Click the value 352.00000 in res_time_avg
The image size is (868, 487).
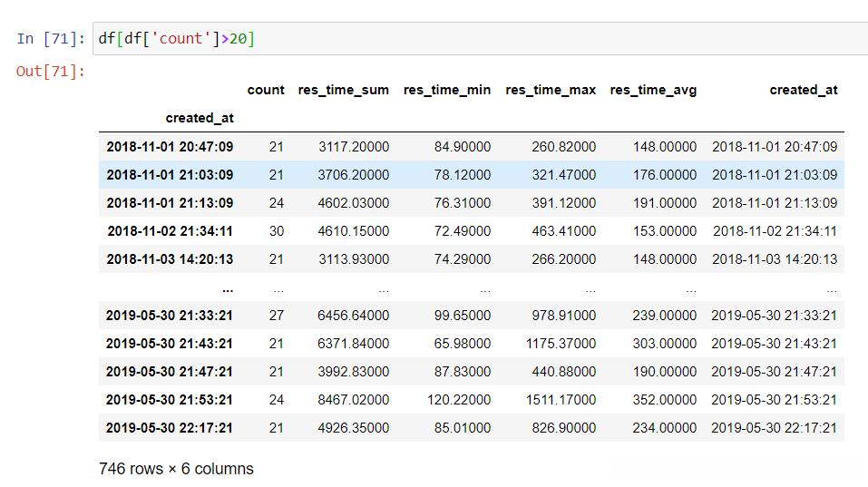[665, 400]
